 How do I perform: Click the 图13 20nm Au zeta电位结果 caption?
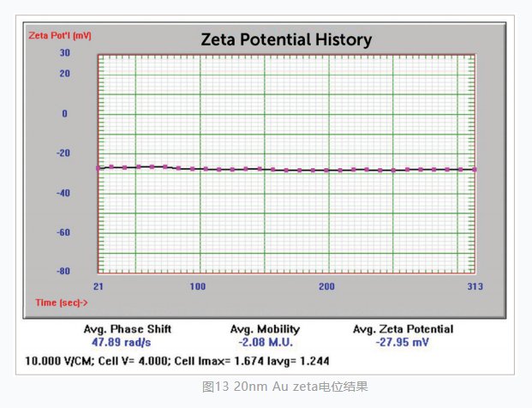[285, 387]
